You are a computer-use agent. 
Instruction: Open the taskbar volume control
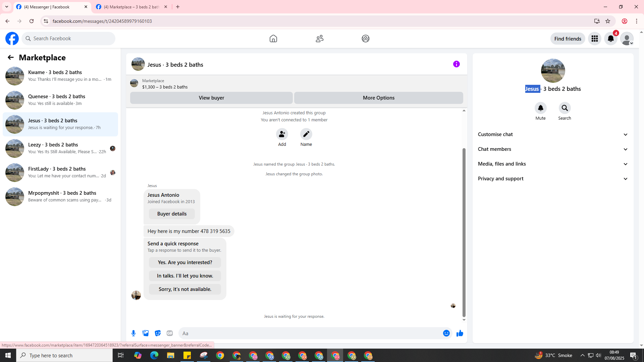tap(598, 355)
